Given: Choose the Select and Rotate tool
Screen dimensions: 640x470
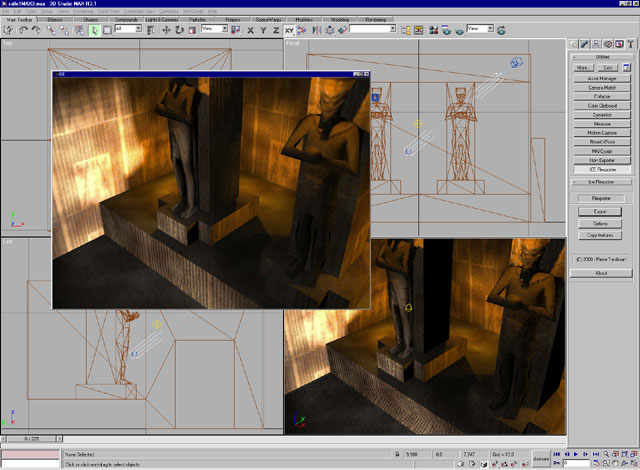Looking at the screenshot, I should pyautogui.click(x=179, y=30).
